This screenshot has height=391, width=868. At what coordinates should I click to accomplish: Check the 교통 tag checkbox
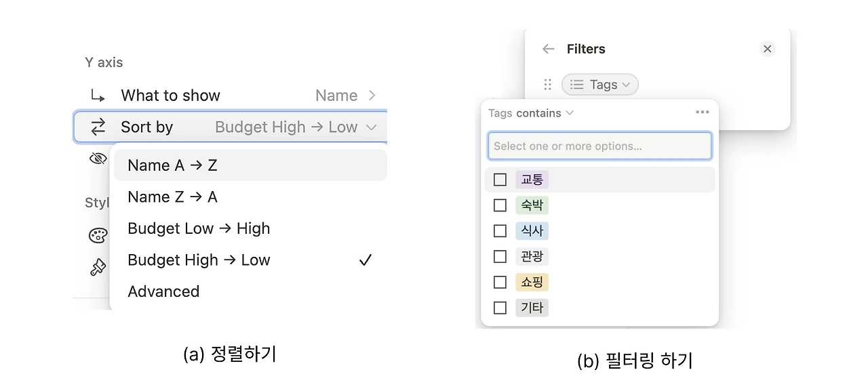coord(500,180)
